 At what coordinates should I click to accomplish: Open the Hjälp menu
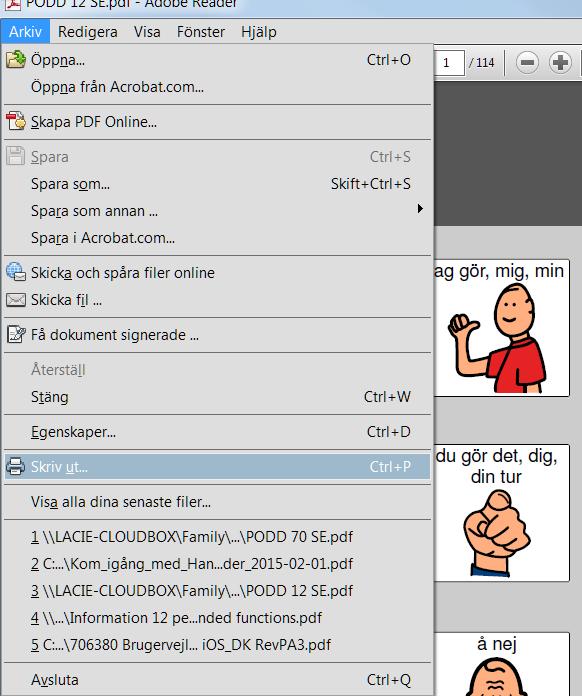[259, 32]
